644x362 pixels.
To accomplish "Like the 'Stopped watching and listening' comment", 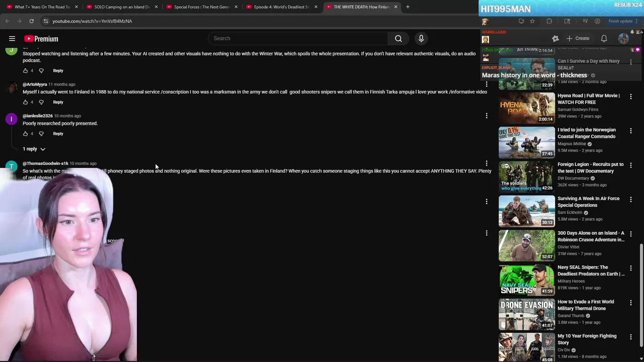I will coord(25,71).
